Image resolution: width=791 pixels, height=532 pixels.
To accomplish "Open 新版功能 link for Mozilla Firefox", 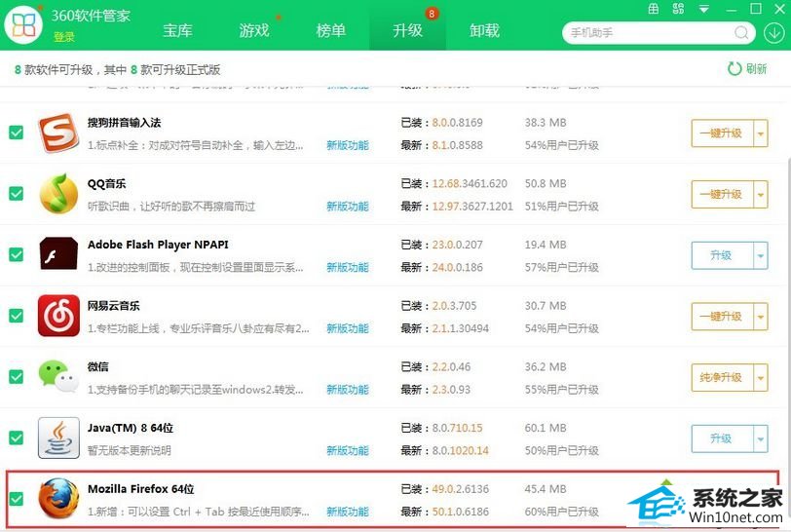I will point(348,512).
